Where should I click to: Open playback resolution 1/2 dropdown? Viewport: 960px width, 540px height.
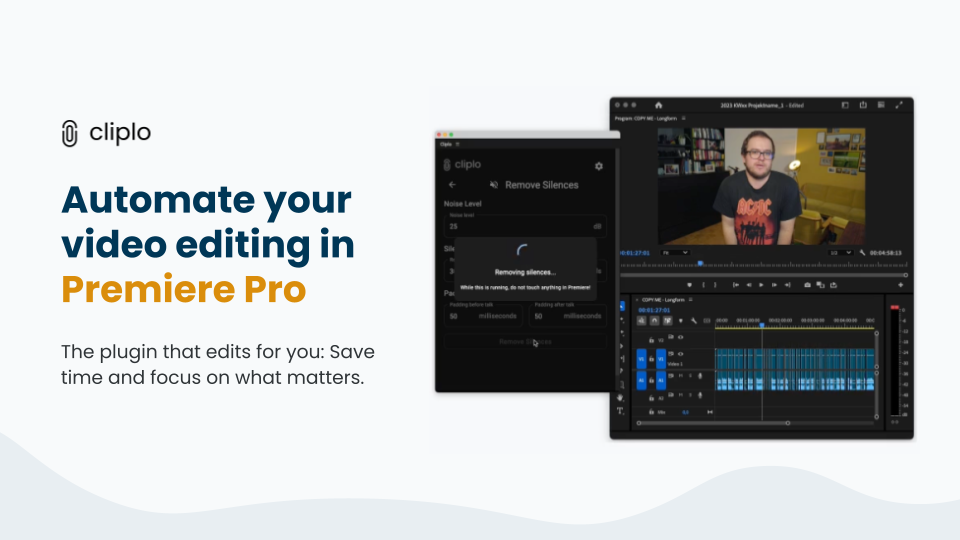coord(841,252)
